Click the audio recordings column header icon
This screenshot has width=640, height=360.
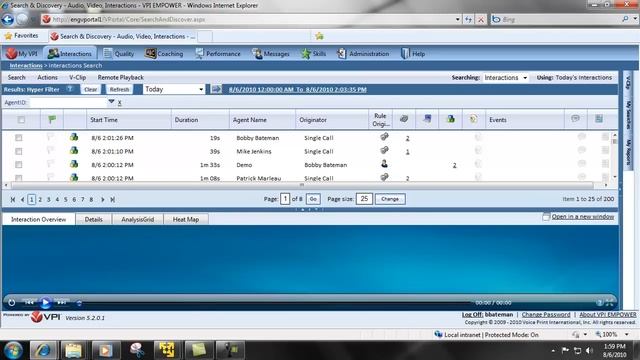(x=404, y=119)
